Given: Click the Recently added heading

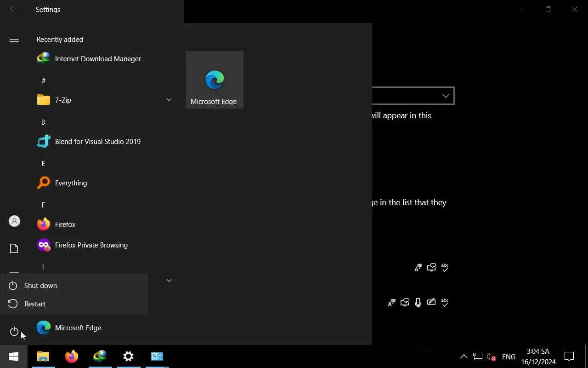Looking at the screenshot, I should tap(60, 40).
